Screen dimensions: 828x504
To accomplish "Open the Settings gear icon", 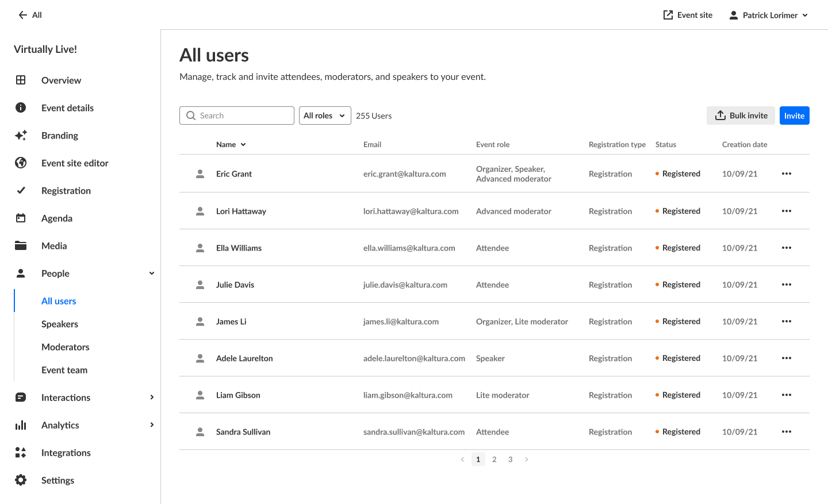I will 21,480.
